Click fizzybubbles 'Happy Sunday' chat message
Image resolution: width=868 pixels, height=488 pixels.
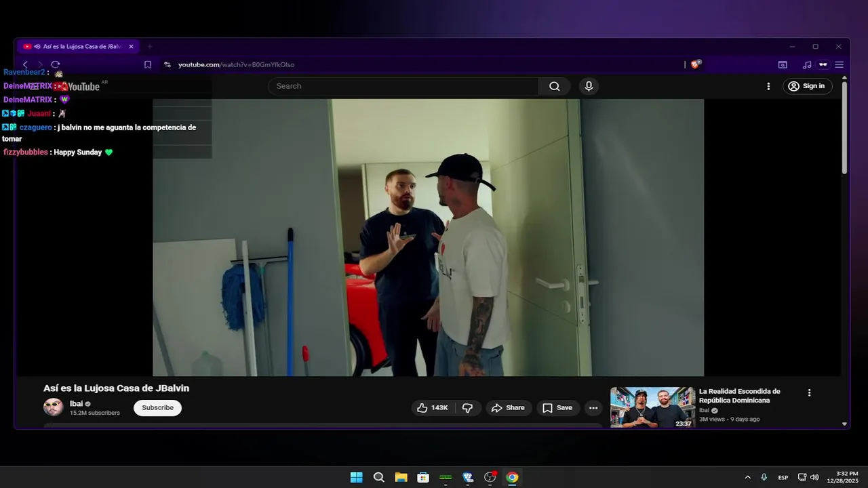58,152
